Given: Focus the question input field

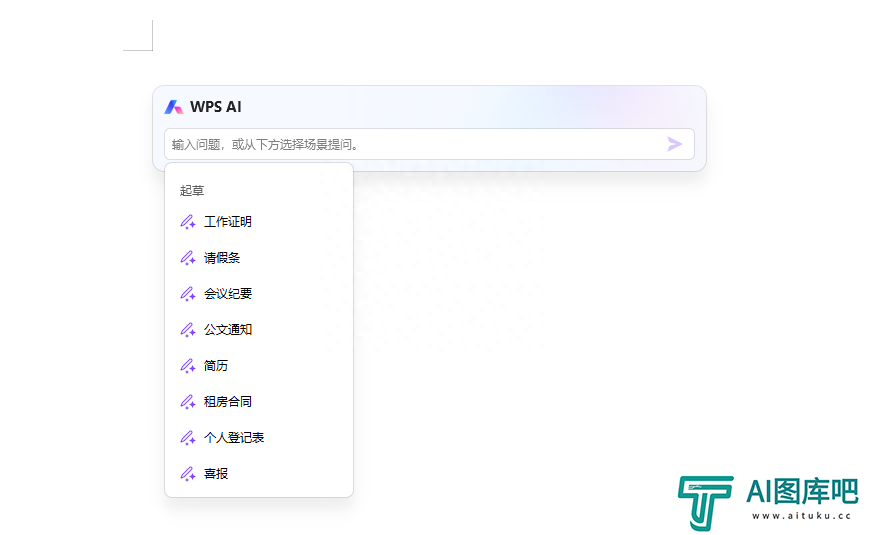Looking at the screenshot, I should 429,144.
